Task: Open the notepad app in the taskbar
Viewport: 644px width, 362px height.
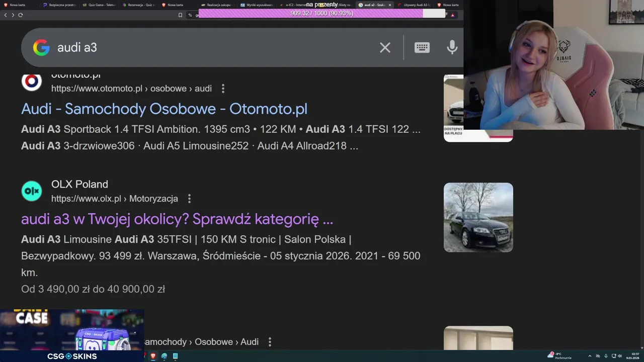Action: tap(175, 356)
